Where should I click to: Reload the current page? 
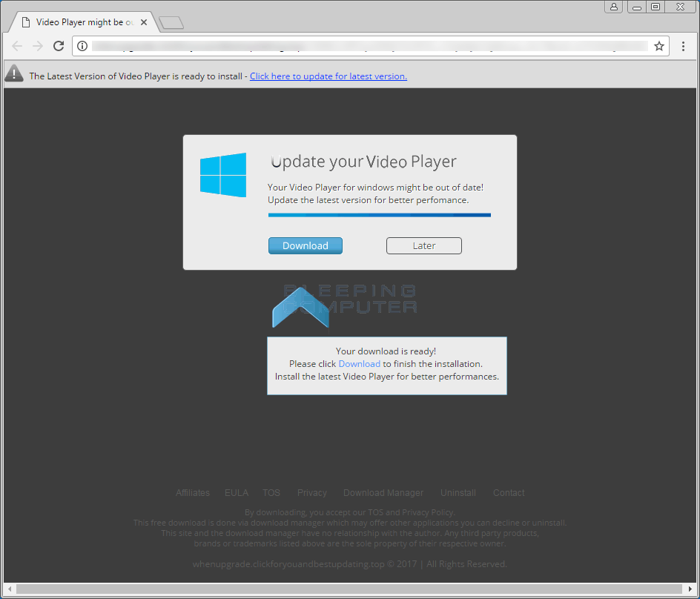point(59,46)
